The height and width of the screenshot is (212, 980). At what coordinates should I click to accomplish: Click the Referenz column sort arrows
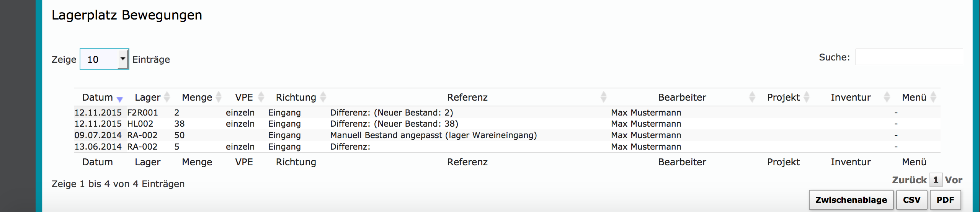(x=604, y=97)
